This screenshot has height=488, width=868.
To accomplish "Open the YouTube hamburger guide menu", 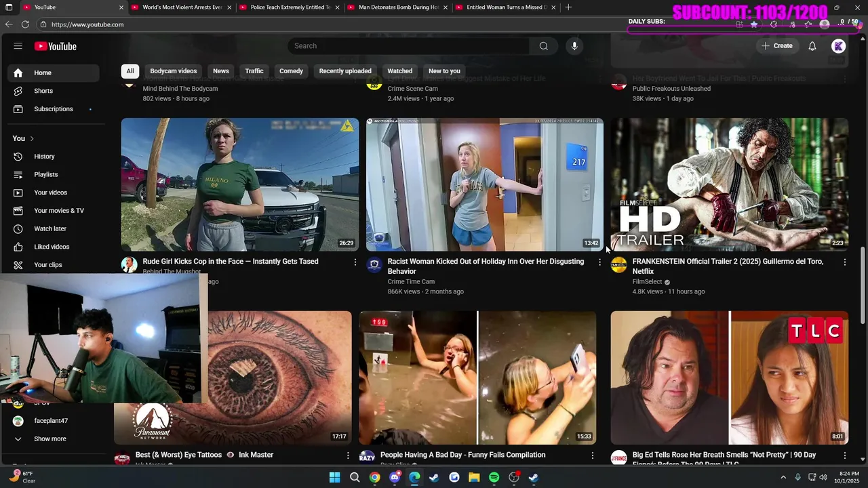I will (18, 46).
